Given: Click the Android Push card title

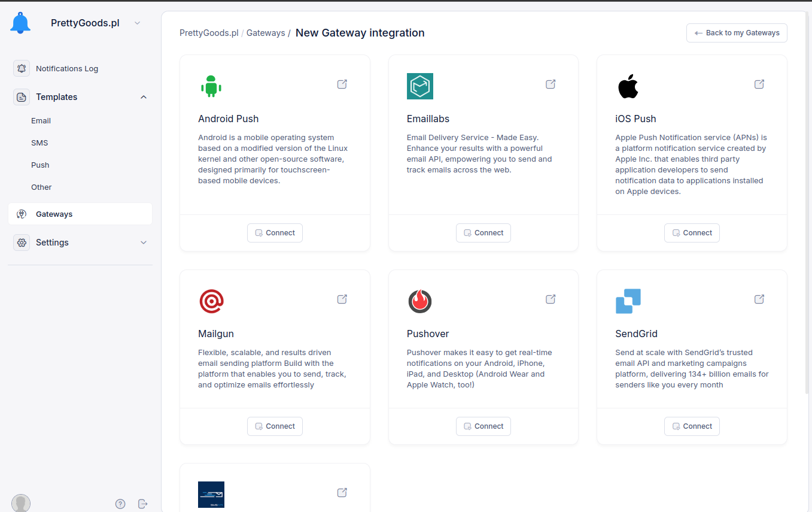Looking at the screenshot, I should click(229, 119).
